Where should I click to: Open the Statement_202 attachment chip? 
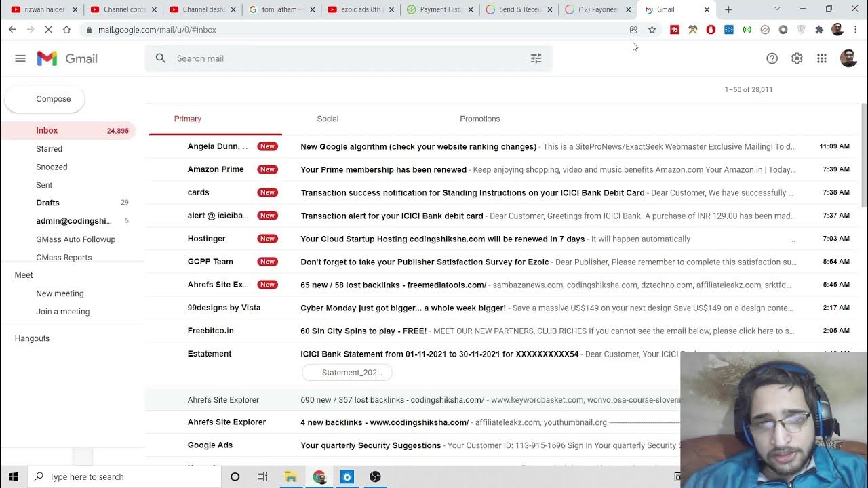point(347,372)
